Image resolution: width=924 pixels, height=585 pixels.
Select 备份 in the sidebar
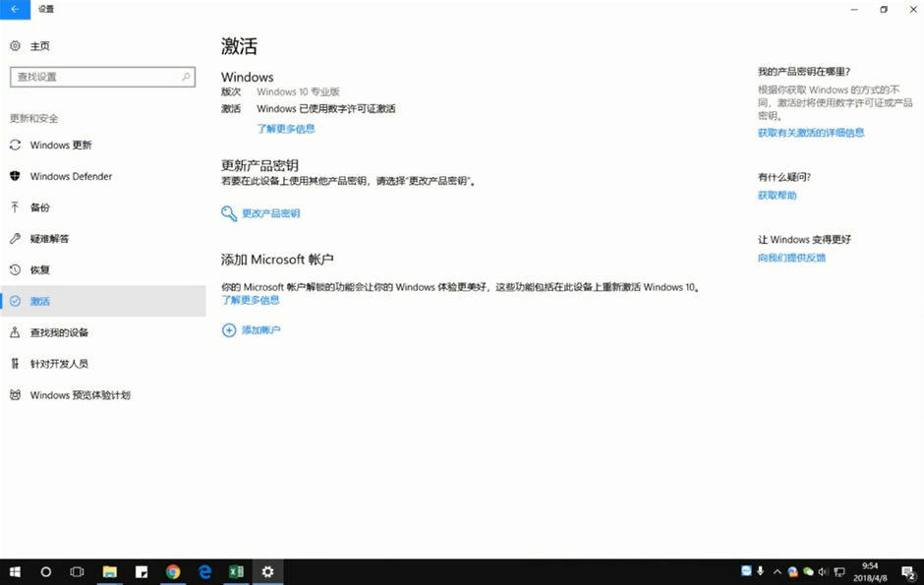coord(103,207)
